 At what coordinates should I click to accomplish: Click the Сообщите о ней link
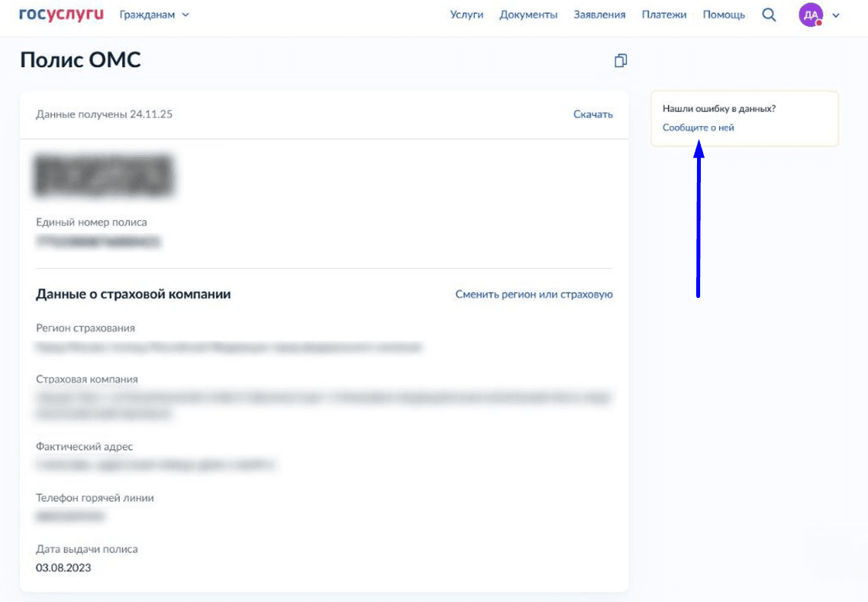698,128
